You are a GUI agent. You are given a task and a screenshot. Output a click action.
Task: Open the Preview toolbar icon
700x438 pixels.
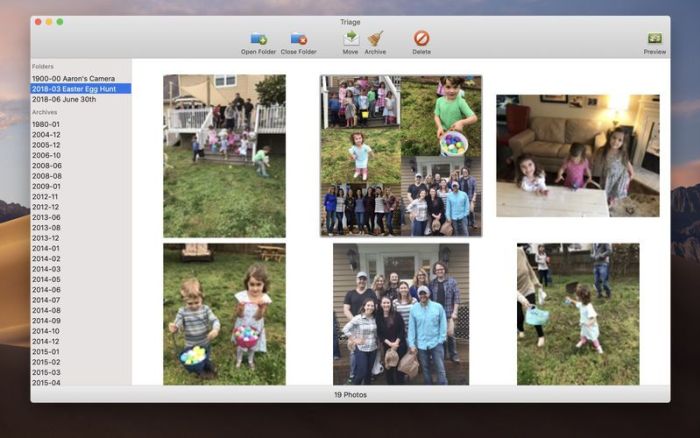pos(654,38)
